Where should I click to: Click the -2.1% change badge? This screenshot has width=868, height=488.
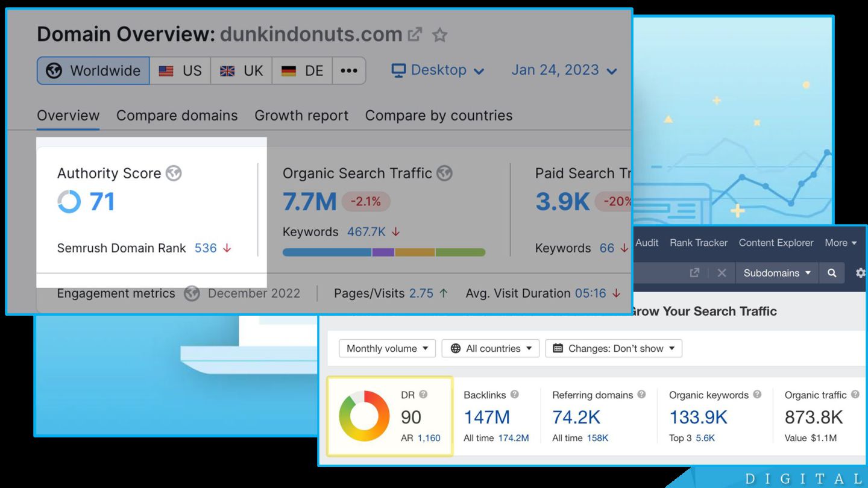[366, 202]
